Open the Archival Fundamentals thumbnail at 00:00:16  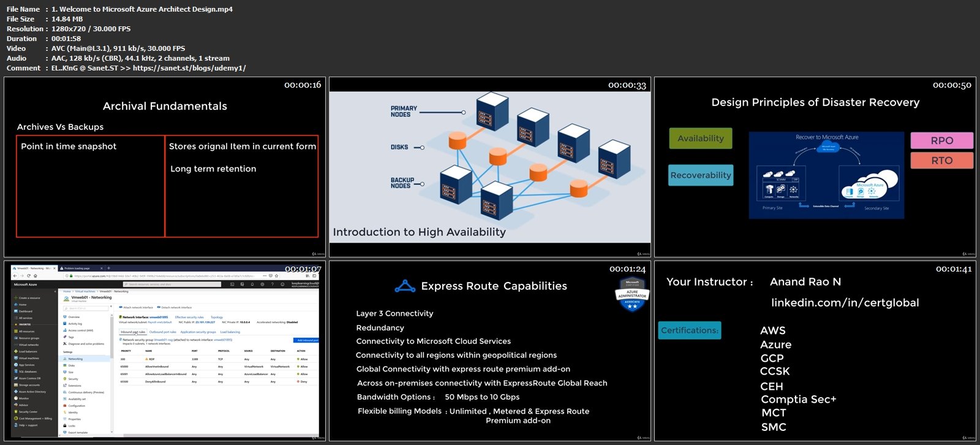coord(165,167)
